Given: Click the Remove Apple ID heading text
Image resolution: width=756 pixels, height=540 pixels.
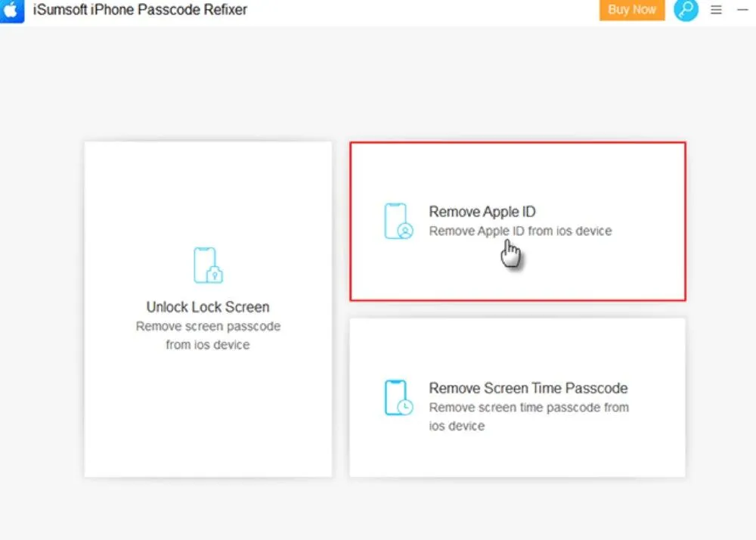Looking at the screenshot, I should click(x=482, y=212).
